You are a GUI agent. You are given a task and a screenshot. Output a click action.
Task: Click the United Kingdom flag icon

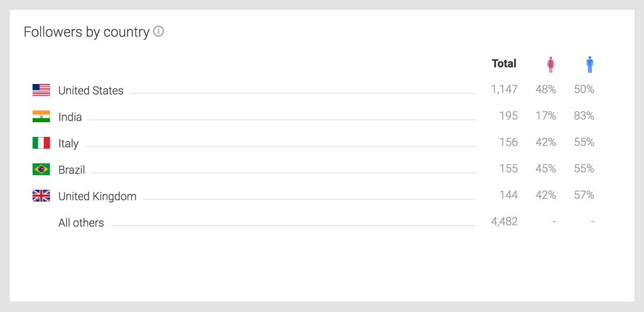[41, 196]
